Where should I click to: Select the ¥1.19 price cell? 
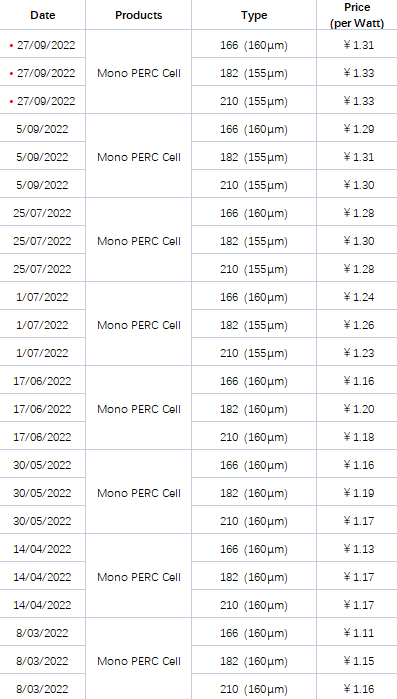point(359,493)
